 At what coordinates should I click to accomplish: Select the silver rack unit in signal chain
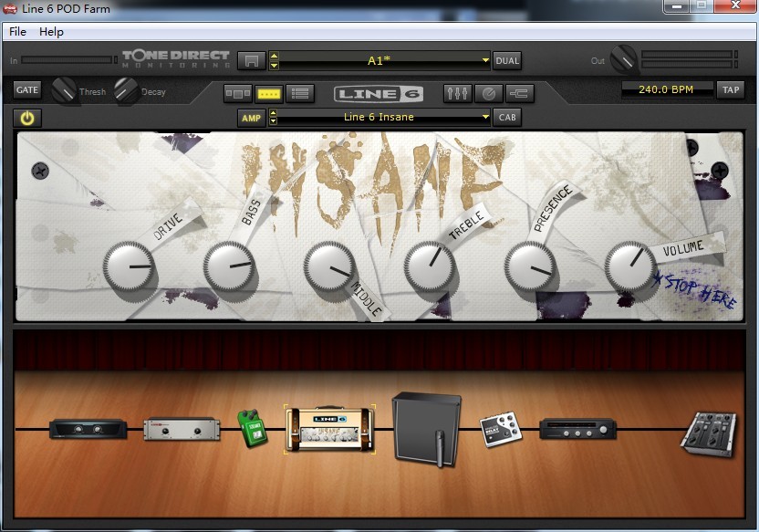[x=182, y=429]
